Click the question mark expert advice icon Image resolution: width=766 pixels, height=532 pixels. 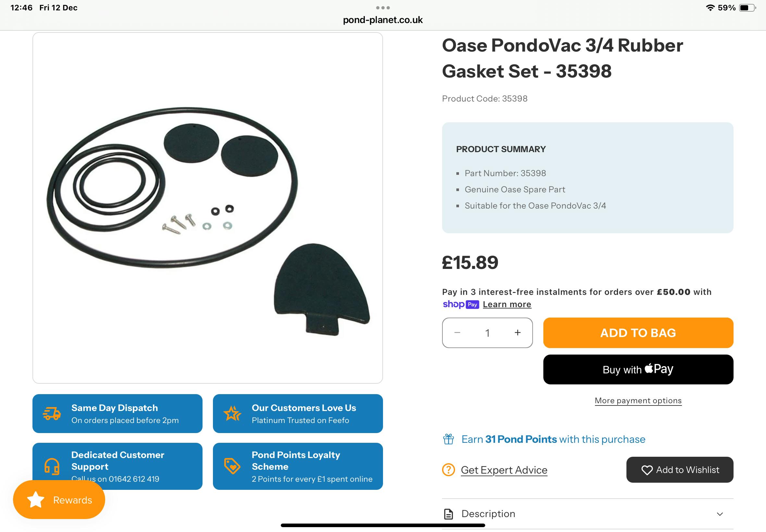pos(449,470)
